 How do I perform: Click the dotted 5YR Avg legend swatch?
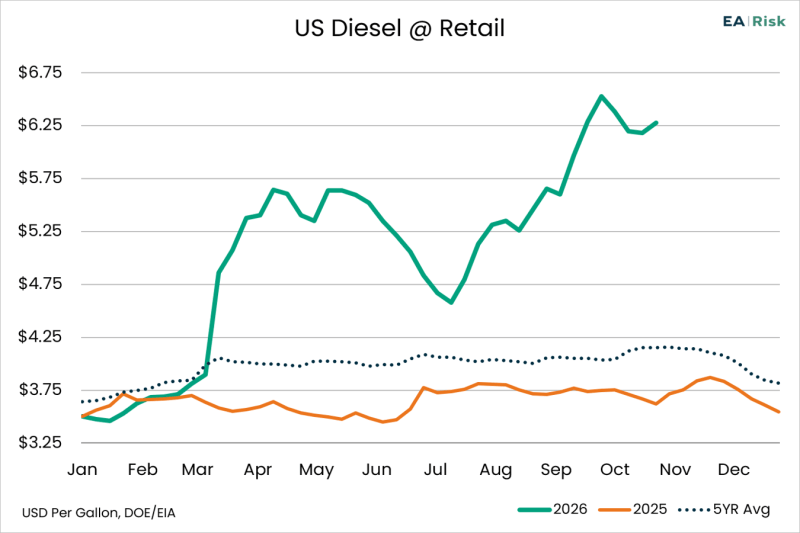coord(694,510)
